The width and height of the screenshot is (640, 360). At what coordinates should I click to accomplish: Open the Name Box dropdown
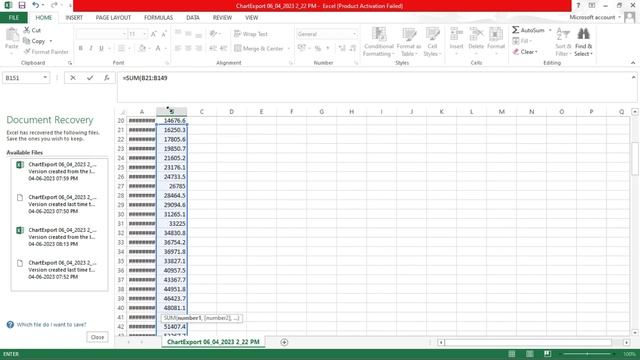point(45,78)
